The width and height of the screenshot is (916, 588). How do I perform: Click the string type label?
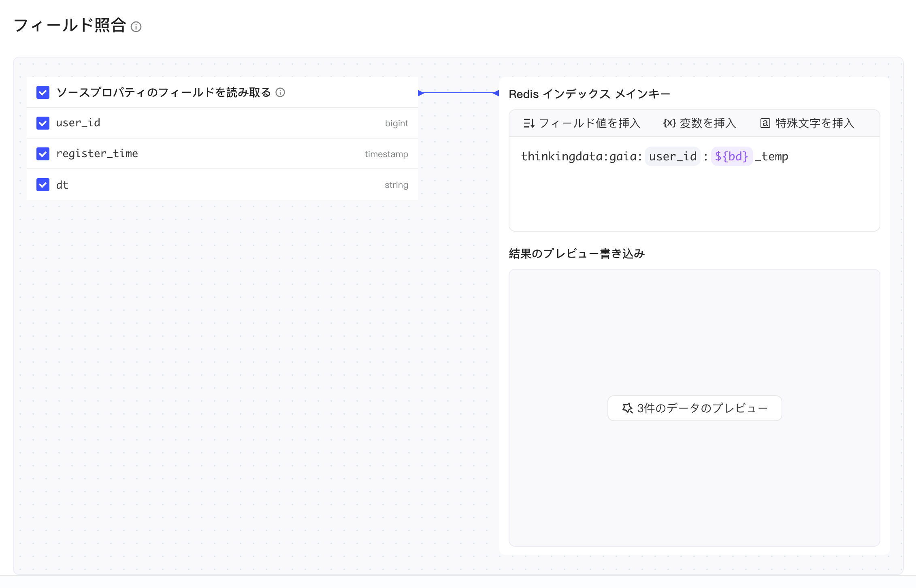396,185
